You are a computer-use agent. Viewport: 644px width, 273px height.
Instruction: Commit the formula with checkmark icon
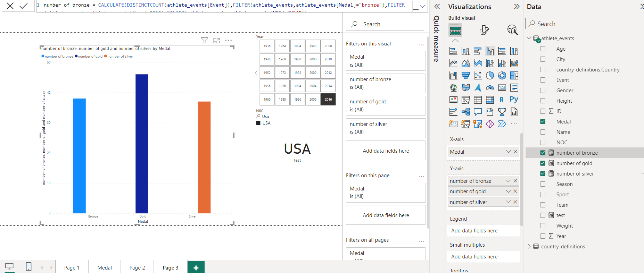pos(24,6)
